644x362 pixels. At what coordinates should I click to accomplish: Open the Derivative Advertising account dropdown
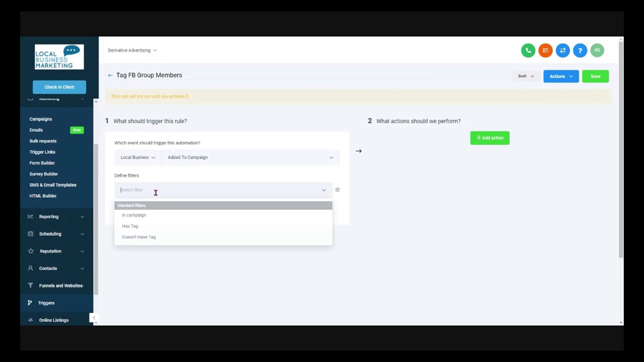coord(132,50)
